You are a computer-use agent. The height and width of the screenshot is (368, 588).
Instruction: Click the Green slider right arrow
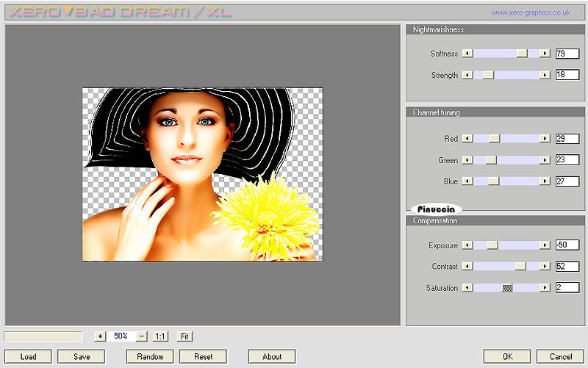pos(545,160)
